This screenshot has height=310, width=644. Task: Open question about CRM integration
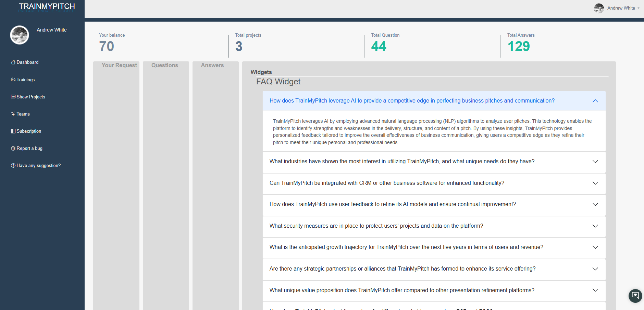click(387, 183)
